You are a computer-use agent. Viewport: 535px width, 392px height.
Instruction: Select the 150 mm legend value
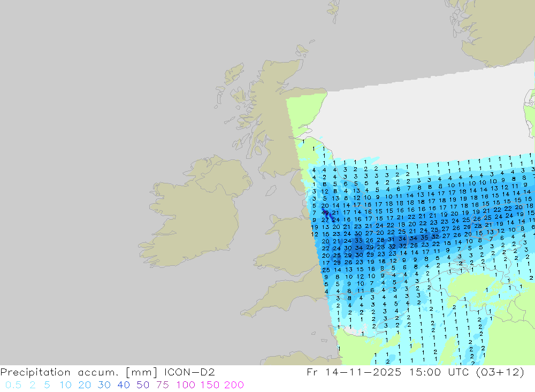(210, 385)
